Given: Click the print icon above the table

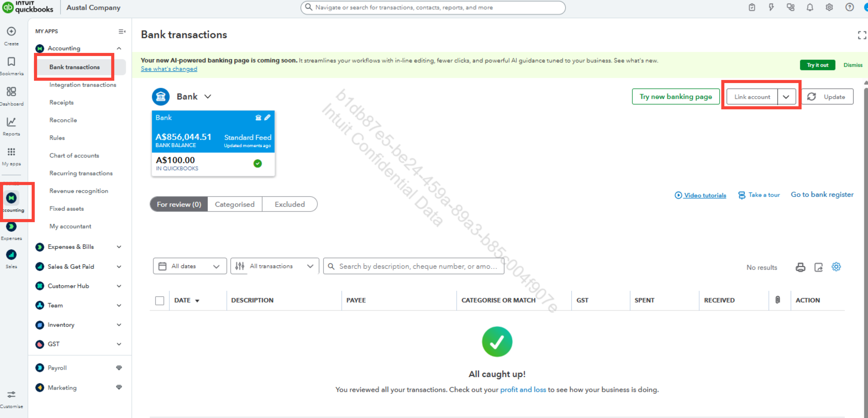Looking at the screenshot, I should 800,267.
